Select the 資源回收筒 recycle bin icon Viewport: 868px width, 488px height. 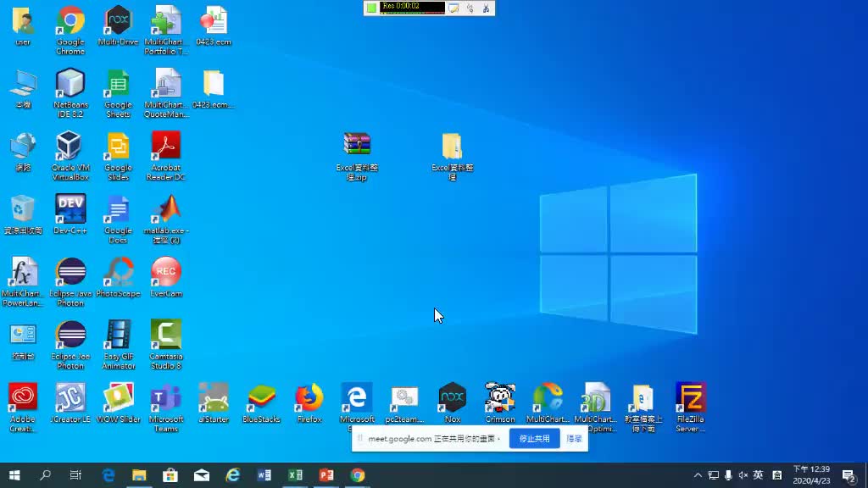coord(23,214)
